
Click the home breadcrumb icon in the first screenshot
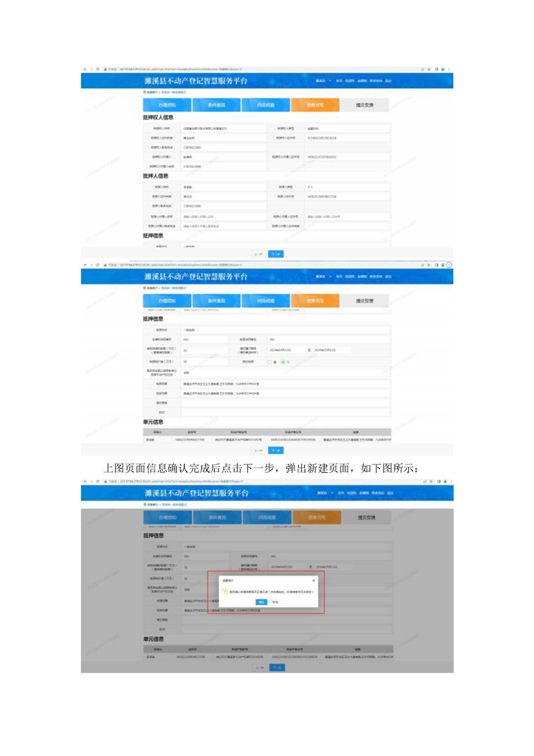point(145,92)
